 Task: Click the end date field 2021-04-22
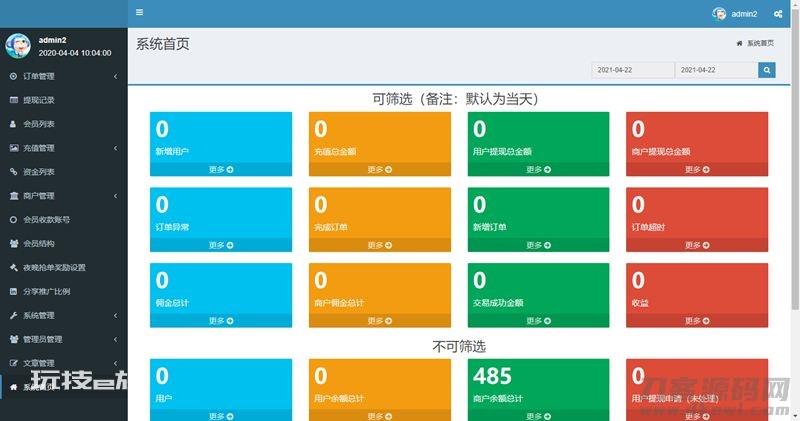(x=716, y=70)
